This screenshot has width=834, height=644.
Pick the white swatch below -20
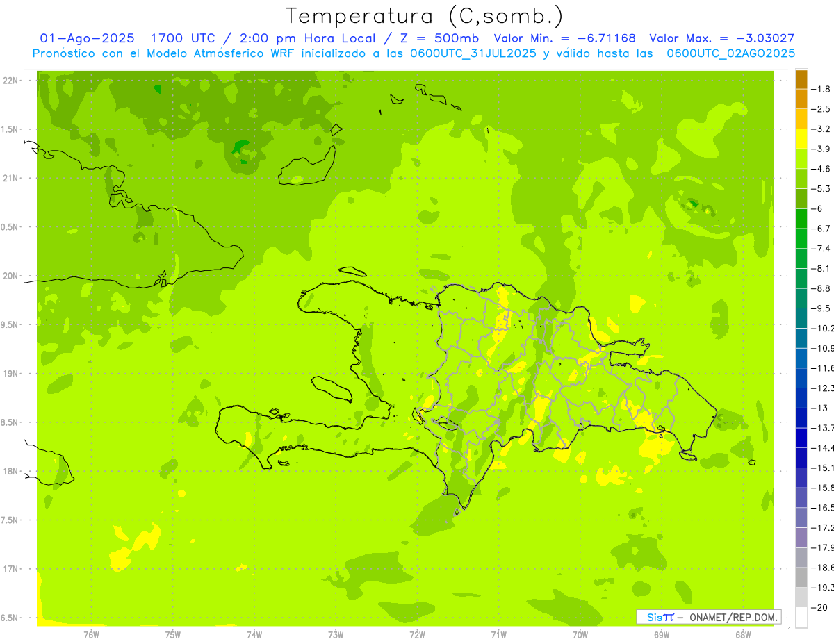pyautogui.click(x=802, y=617)
